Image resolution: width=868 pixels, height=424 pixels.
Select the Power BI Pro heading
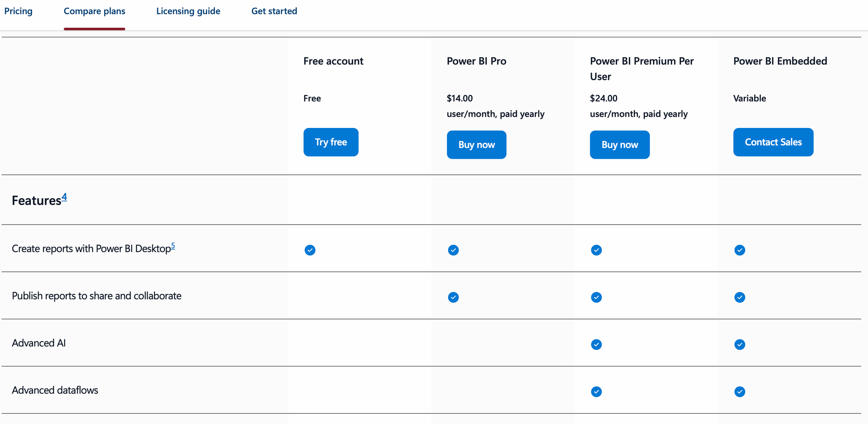[x=477, y=61]
